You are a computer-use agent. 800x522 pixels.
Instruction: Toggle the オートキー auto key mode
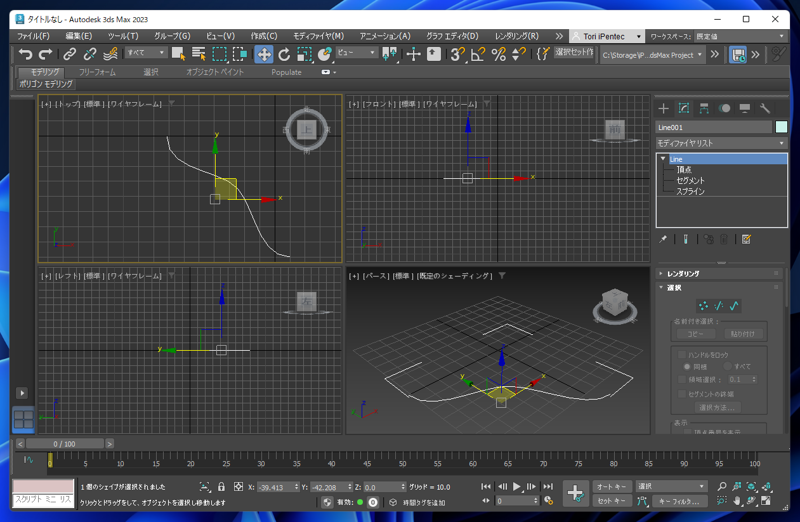coord(611,487)
